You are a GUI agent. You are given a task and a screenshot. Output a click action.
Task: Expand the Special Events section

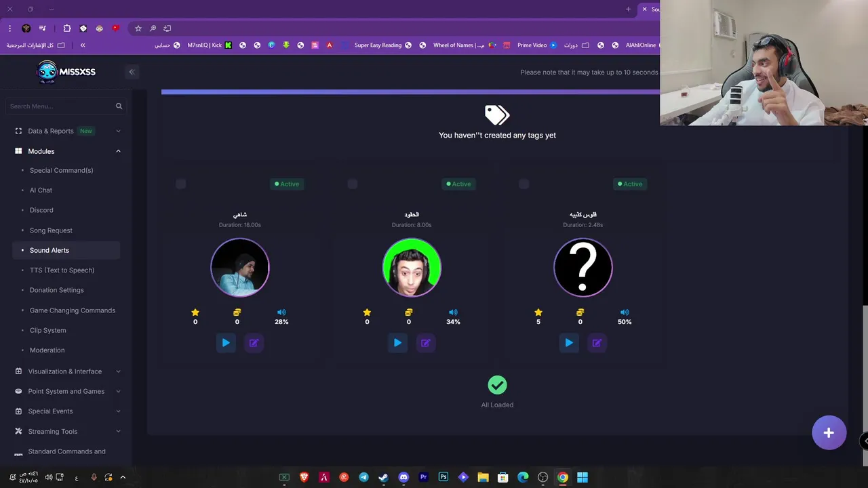[x=66, y=411]
